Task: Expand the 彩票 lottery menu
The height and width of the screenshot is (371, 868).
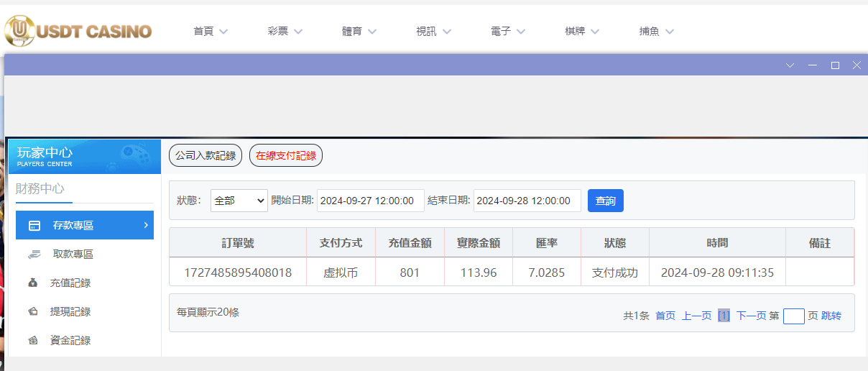Action: 285,32
